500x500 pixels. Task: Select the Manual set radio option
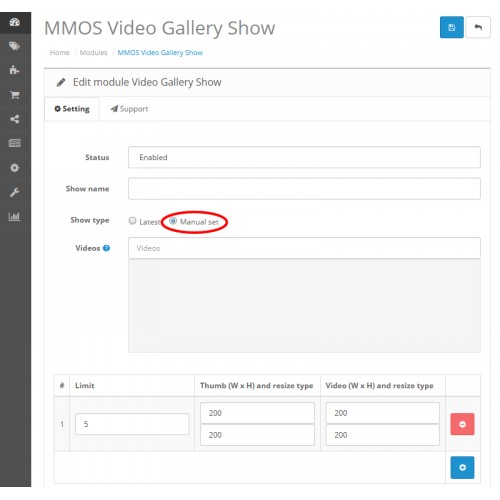click(173, 221)
